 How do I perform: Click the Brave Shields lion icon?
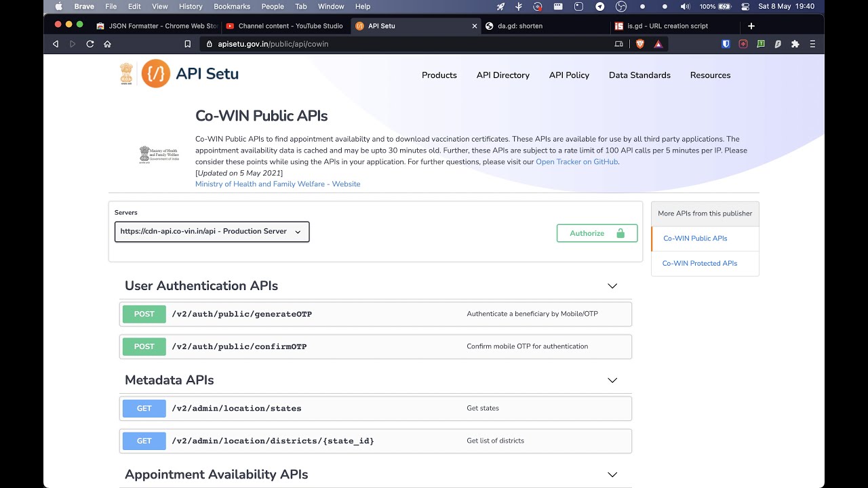pyautogui.click(x=639, y=44)
